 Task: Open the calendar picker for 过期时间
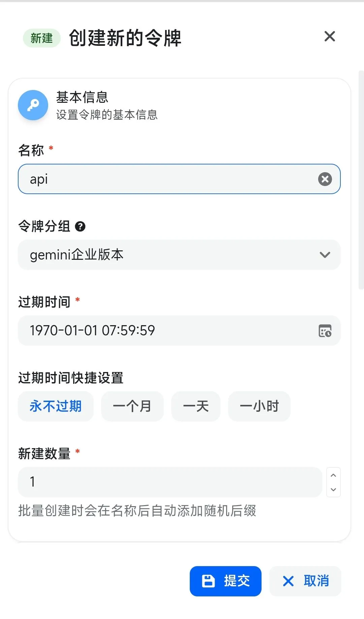[325, 331]
